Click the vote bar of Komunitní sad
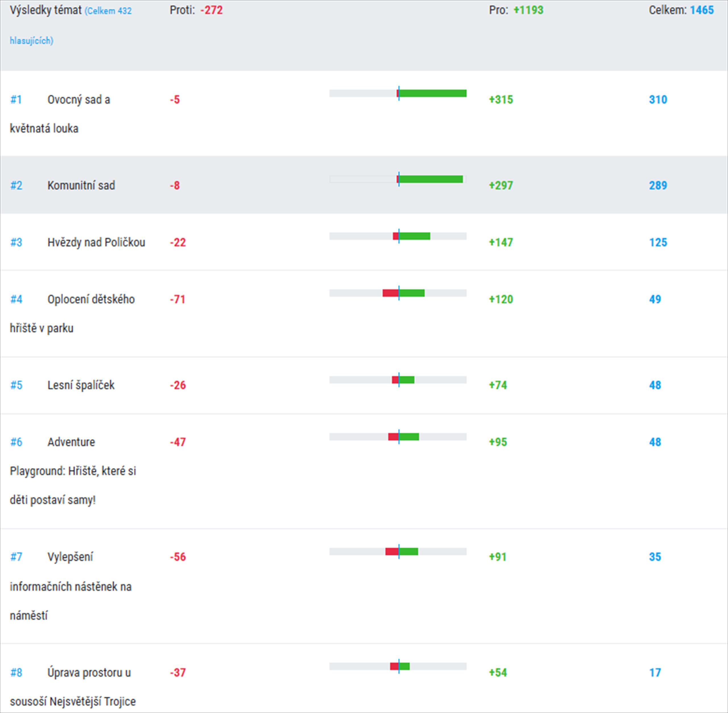Screen dimensions: 728x713 pyautogui.click(x=431, y=179)
